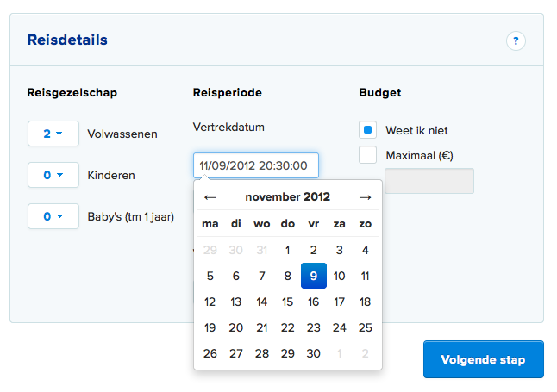Tick the 'Maximaal (€)' checkbox
This screenshot has height=392, width=557.
367,155
